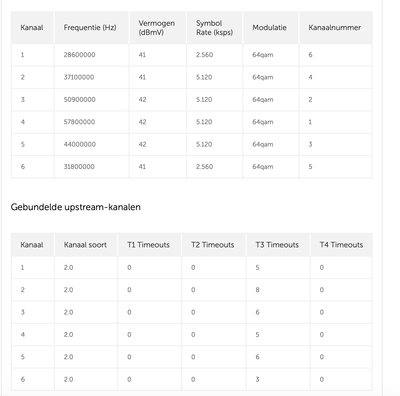Screen dimensions: 400x396
Task: Select T3 Timeouts value 8
Action: (257, 290)
